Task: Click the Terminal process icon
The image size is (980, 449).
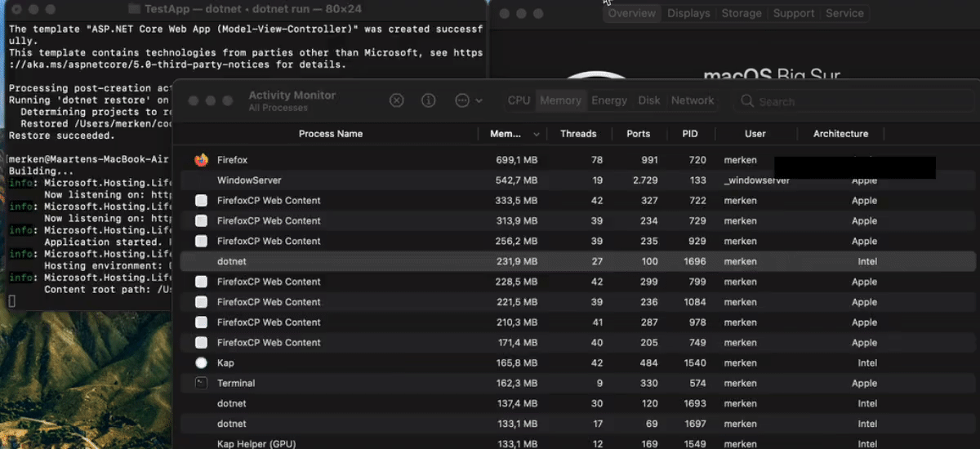Action: tap(202, 383)
